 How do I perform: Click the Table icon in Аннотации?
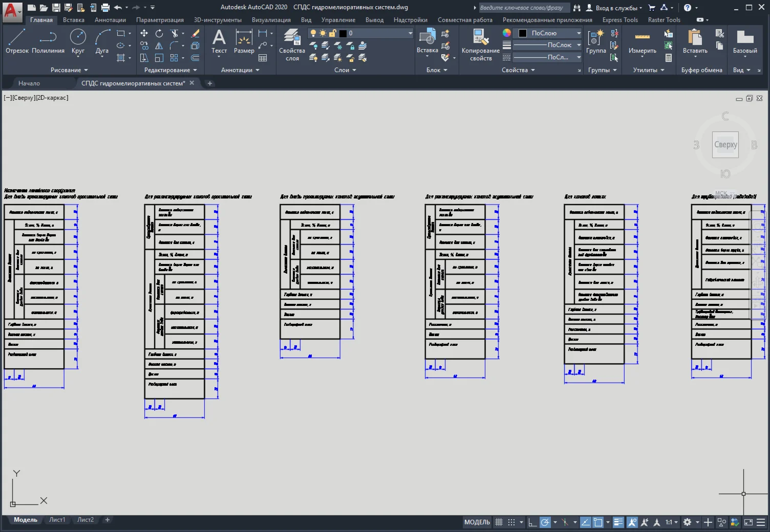coord(263,58)
